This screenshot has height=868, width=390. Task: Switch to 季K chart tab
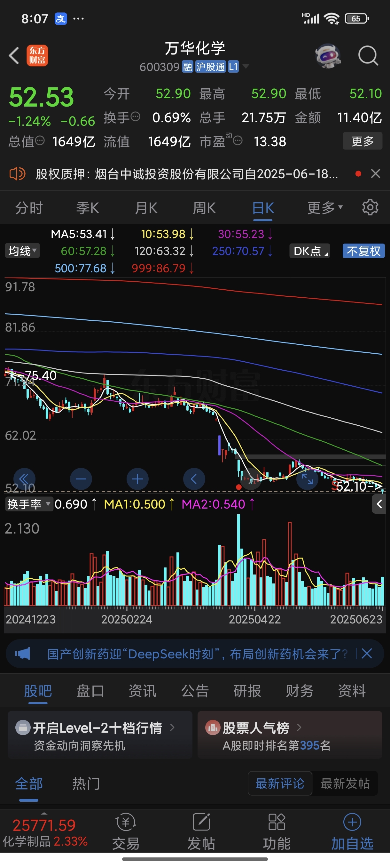coord(88,208)
